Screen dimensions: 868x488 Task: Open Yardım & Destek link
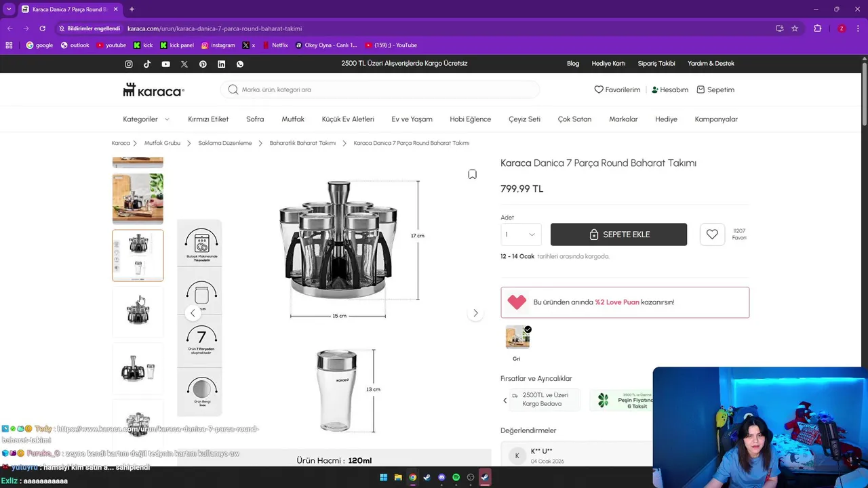pos(711,64)
